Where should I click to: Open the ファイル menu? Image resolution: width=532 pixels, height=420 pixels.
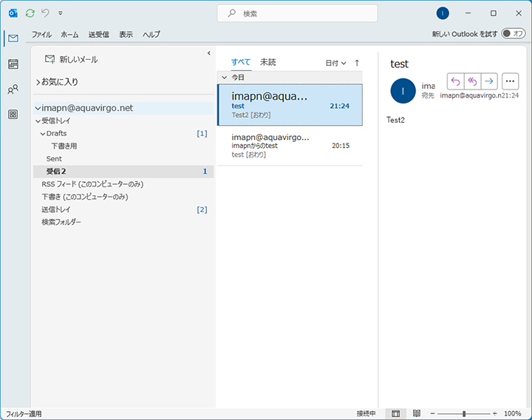(x=41, y=34)
